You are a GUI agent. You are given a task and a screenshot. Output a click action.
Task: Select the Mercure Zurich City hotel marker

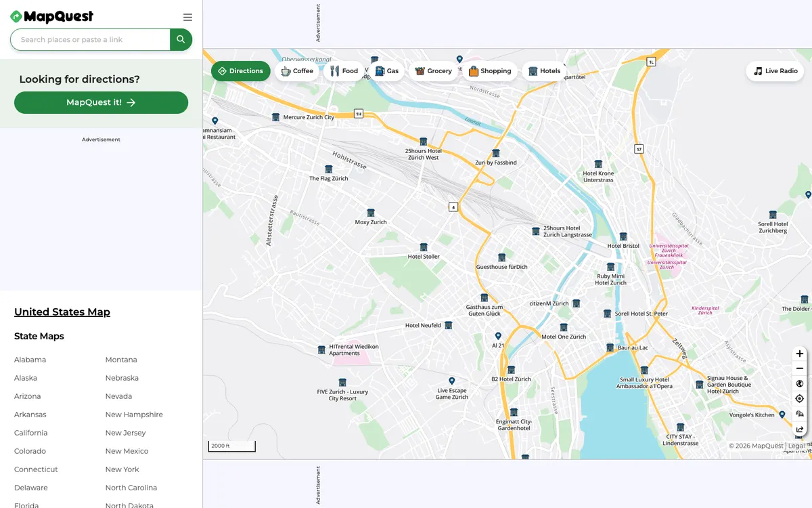coord(275,117)
